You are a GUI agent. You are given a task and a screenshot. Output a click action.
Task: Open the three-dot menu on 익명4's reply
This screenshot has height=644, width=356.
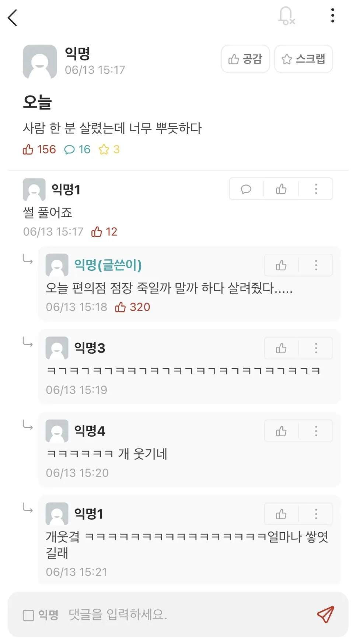tap(316, 431)
